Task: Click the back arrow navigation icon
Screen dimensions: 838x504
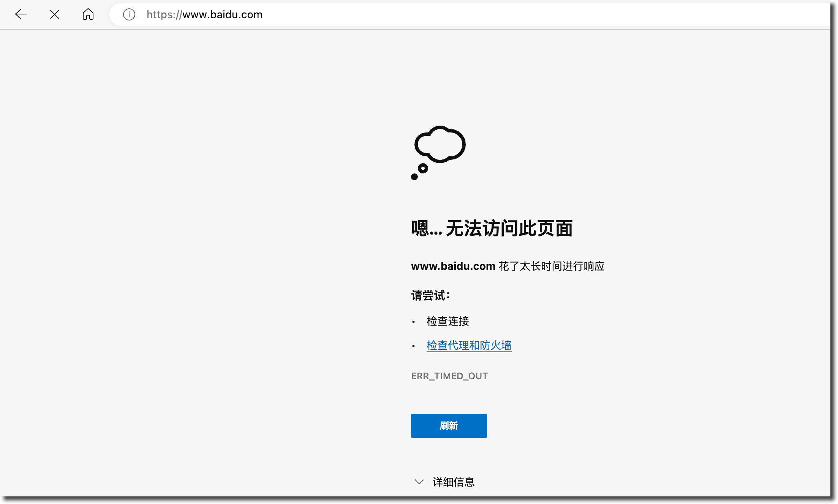Action: (x=21, y=14)
